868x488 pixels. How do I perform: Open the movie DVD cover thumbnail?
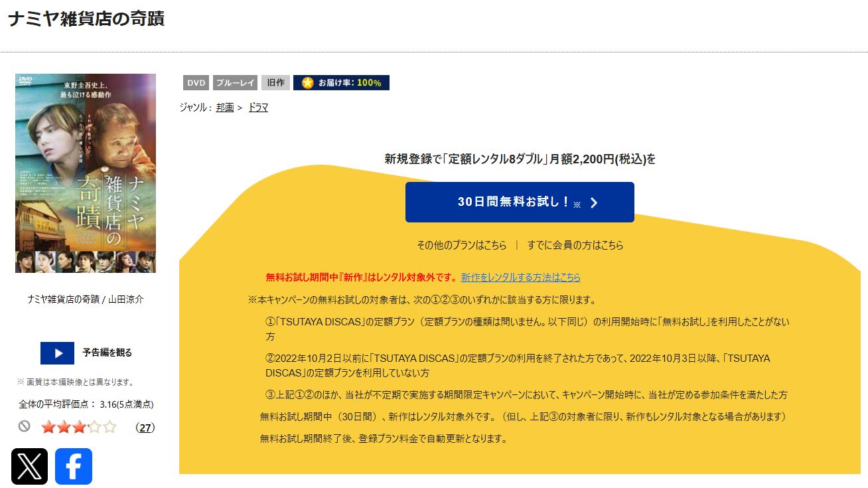86,173
